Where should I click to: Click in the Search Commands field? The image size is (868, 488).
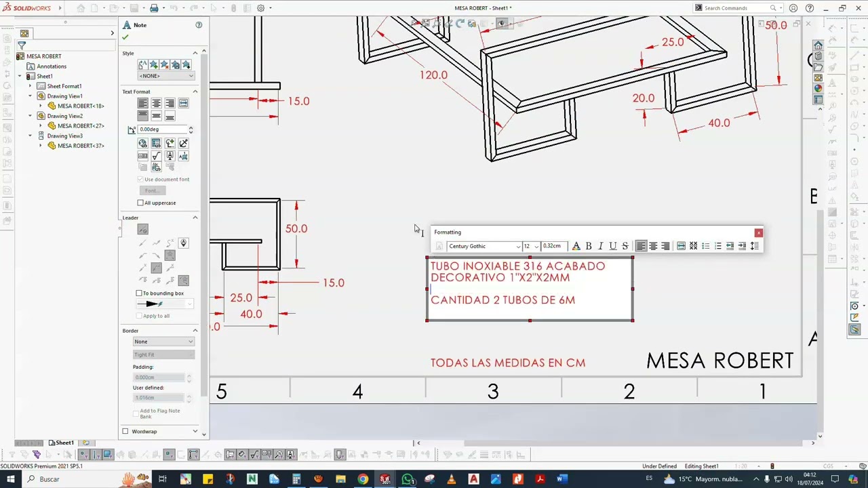[x=736, y=8]
